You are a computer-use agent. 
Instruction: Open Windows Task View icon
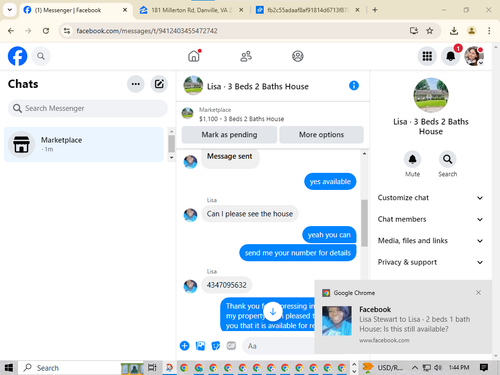pos(152,367)
